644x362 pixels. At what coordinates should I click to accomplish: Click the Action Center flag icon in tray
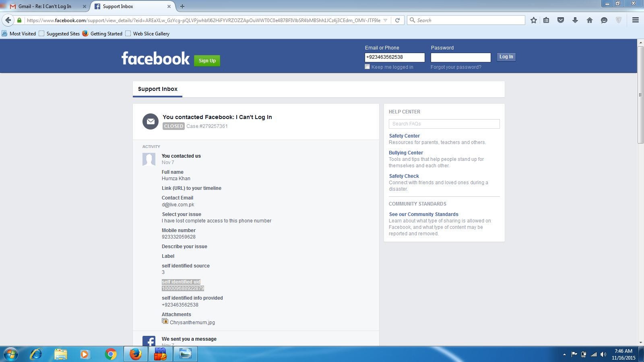click(x=574, y=354)
